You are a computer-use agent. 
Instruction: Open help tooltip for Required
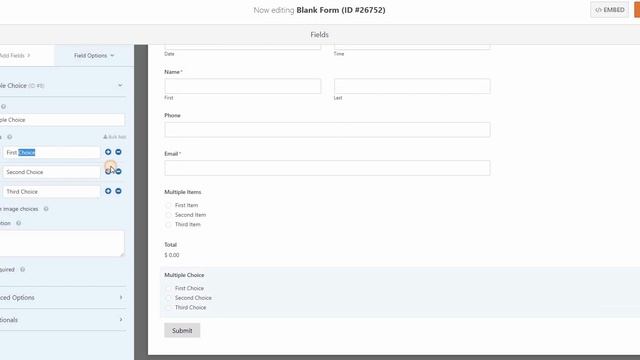(23, 270)
